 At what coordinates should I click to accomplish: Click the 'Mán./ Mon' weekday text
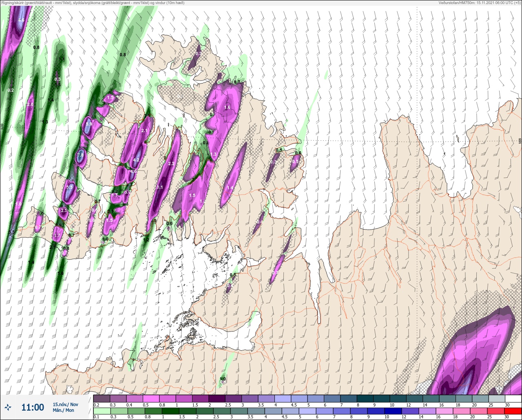pos(64,410)
